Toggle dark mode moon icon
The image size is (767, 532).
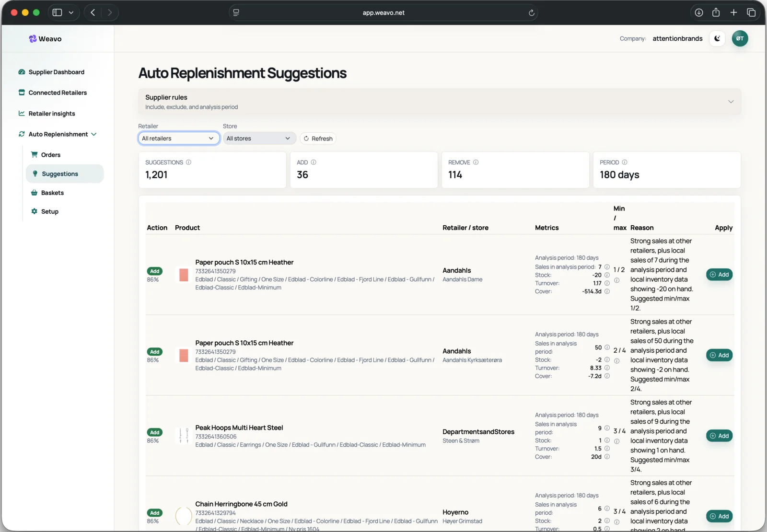point(717,38)
